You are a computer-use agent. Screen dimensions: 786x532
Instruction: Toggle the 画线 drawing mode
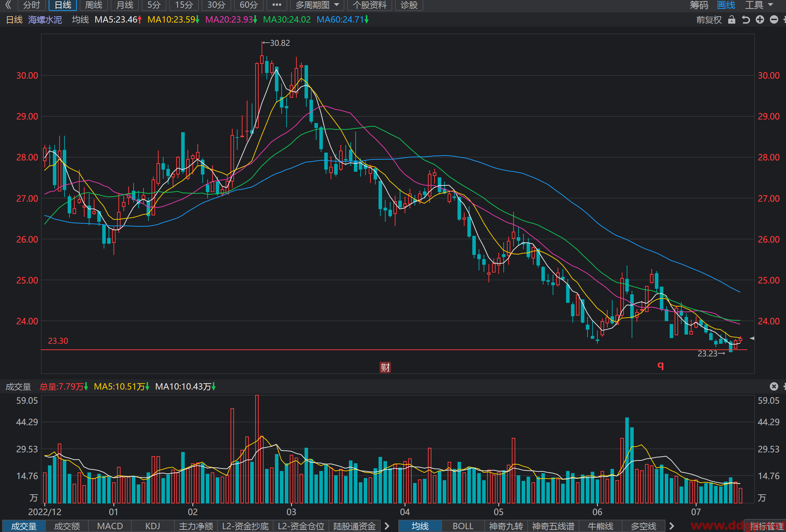726,5
